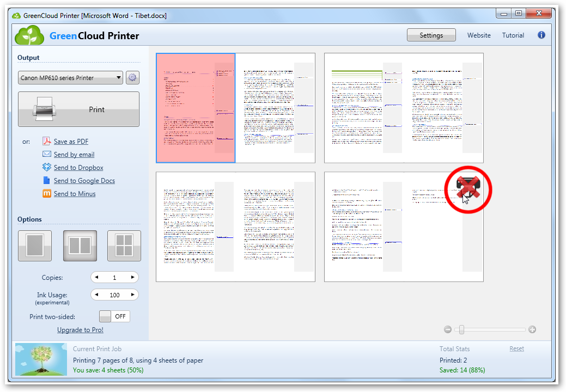Select the fourth page thumbnail on second sheet

pyautogui.click(x=443, y=108)
